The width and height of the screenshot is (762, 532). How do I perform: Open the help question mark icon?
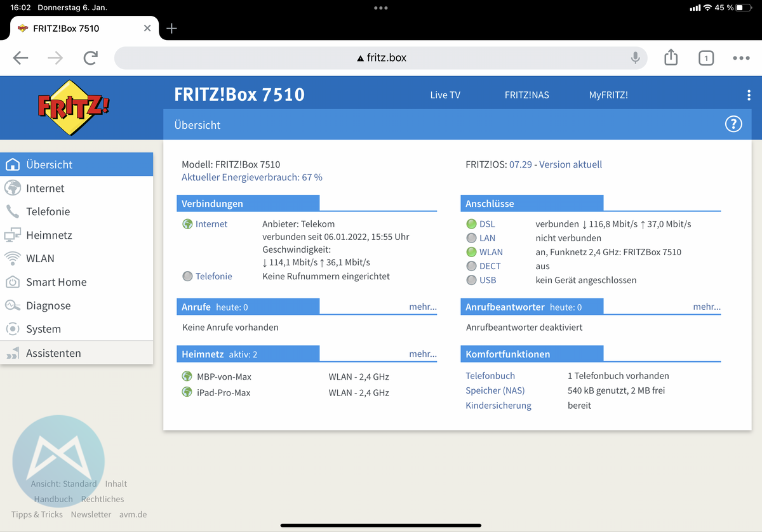click(x=733, y=124)
